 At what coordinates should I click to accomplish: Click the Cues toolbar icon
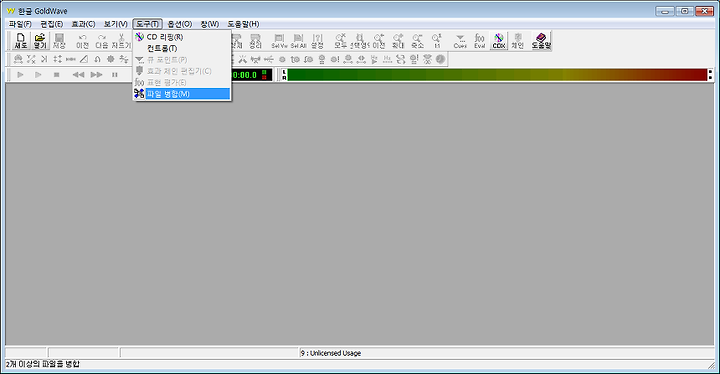(x=460, y=40)
